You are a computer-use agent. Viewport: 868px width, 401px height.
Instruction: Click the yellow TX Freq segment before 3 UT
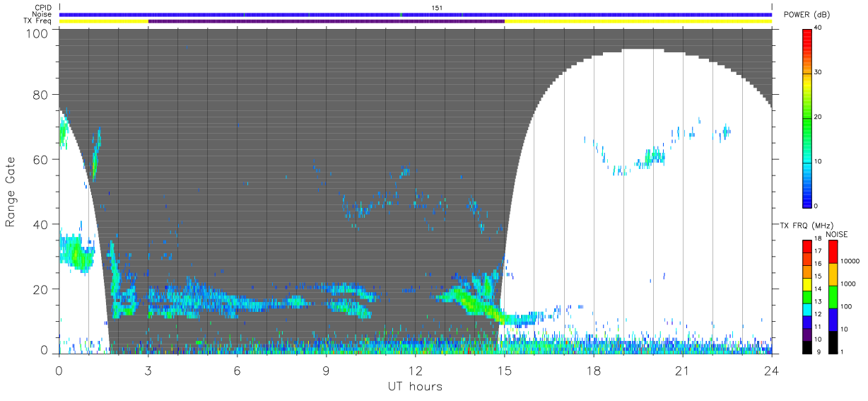(104, 21)
